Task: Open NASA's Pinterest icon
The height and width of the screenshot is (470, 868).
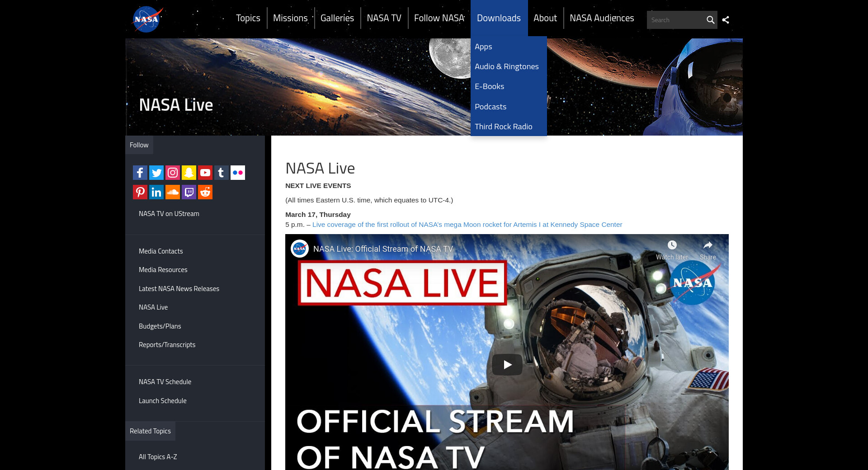Action: [140, 192]
